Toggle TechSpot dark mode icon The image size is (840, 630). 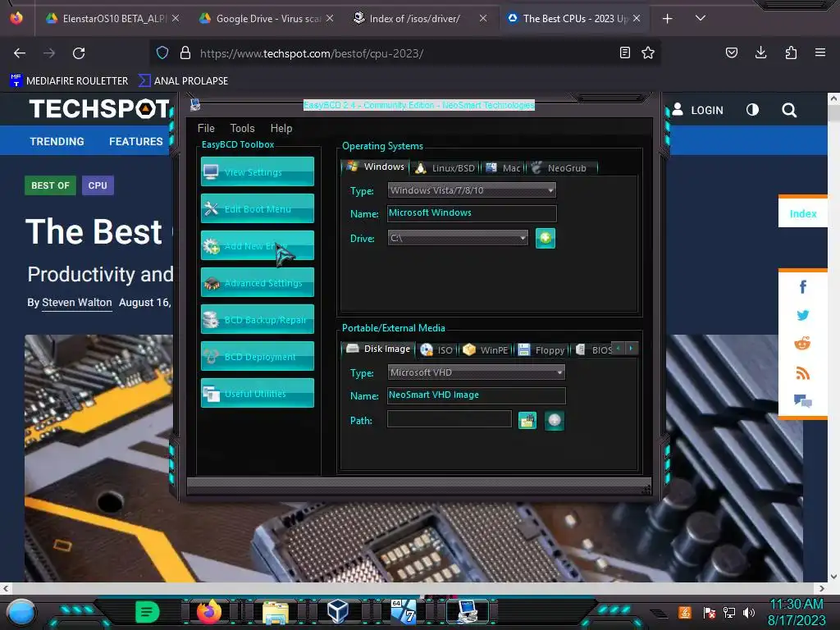point(752,110)
